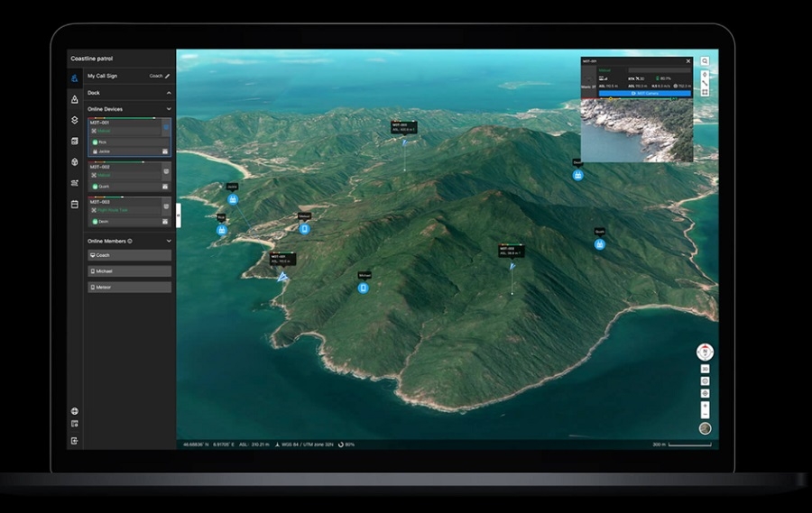Collapse the left panel with the handle arrow

point(179,215)
